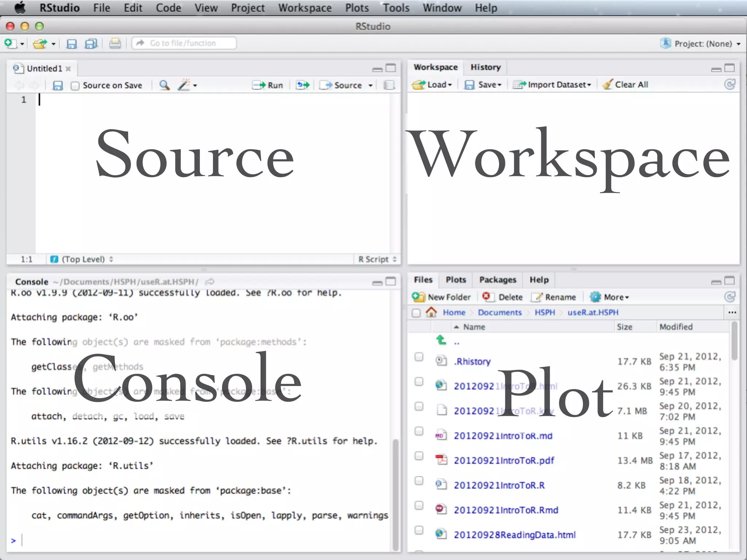The image size is (747, 560).
Task: Click the view current directory arrow in Console
Action: click(210, 282)
